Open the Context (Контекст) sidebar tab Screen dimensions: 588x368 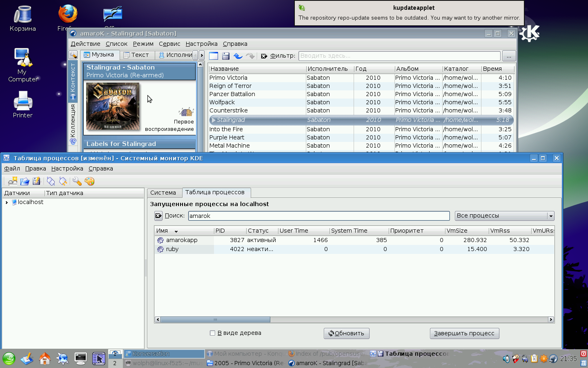73,81
